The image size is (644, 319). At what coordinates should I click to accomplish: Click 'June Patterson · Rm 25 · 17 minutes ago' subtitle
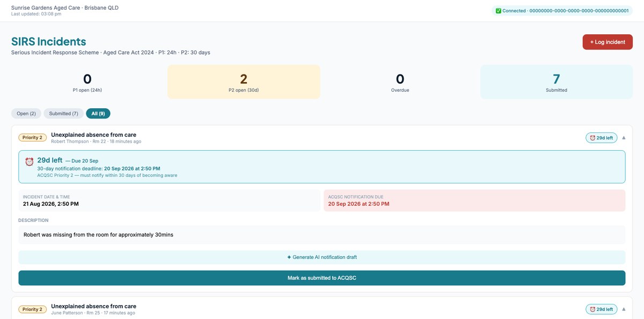coord(93,313)
